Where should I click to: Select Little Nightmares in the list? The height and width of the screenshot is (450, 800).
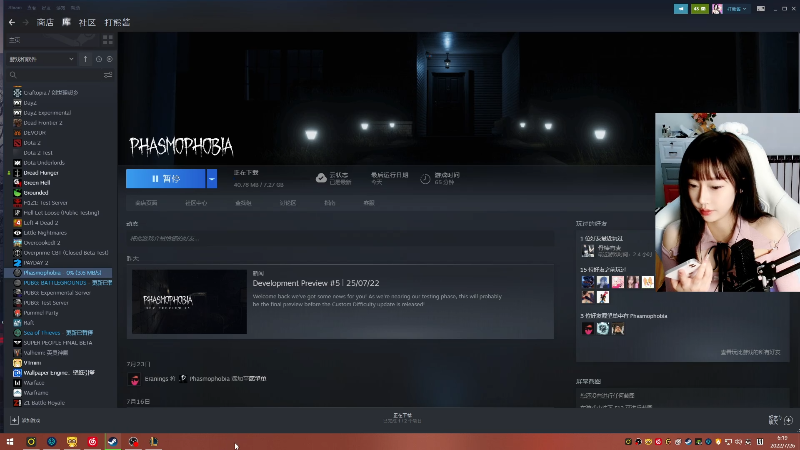point(45,233)
